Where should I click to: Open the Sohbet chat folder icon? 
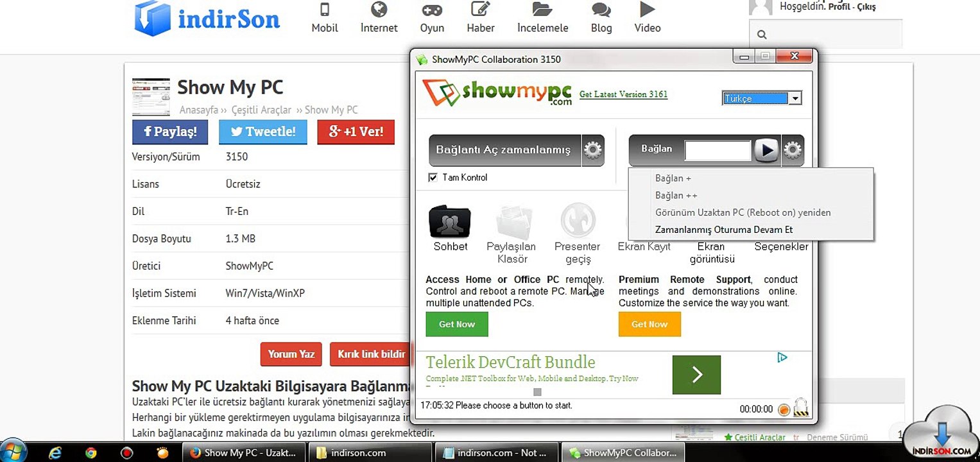tap(450, 221)
